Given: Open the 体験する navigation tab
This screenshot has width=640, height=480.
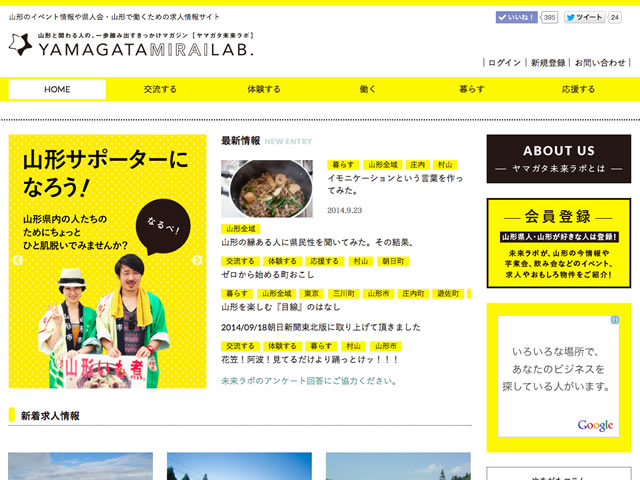Looking at the screenshot, I should tap(264, 89).
